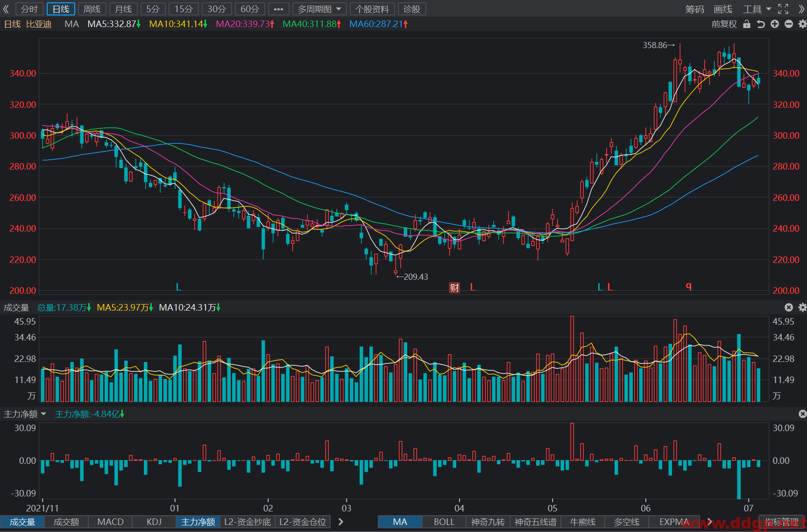807x532 pixels.
Task: Select MACD sub-indicator tab
Action: coord(110,522)
